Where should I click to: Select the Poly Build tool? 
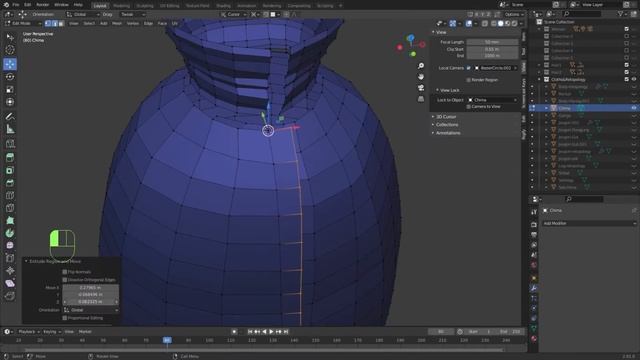(x=10, y=220)
